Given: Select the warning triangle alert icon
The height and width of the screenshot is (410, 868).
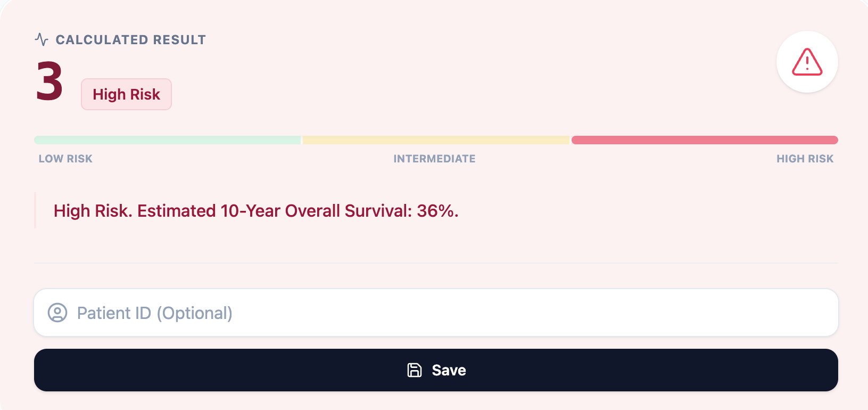Looking at the screenshot, I should 807,62.
